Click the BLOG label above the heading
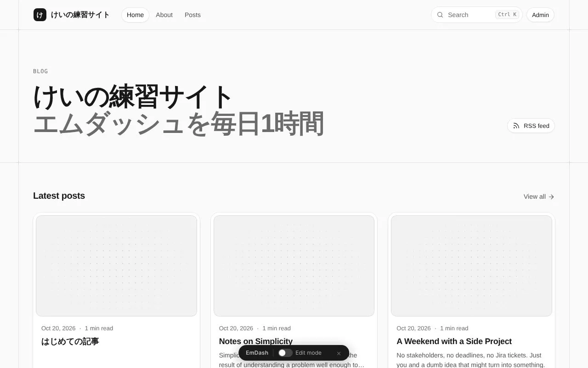 click(40, 71)
